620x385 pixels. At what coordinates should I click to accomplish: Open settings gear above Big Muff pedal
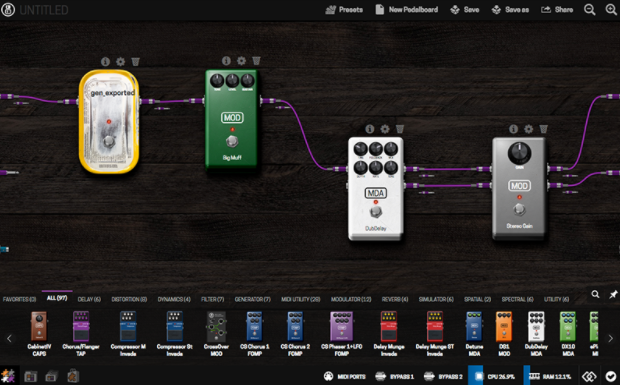241,61
